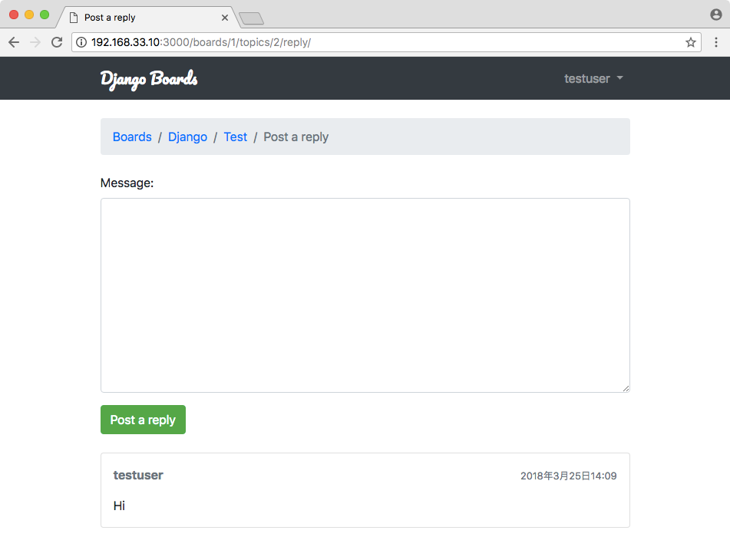Screen dimensions: 730x560
Task: Open a new browser tab
Action: click(252, 18)
